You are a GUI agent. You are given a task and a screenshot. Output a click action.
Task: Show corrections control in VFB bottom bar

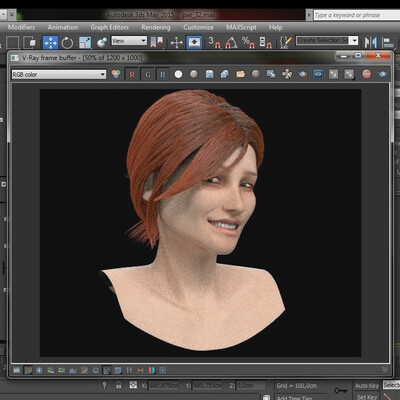pyautogui.click(x=16, y=370)
